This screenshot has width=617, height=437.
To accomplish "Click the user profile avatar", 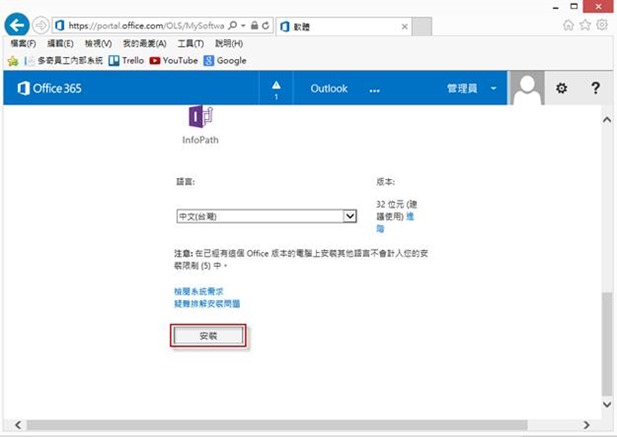I will [527, 89].
